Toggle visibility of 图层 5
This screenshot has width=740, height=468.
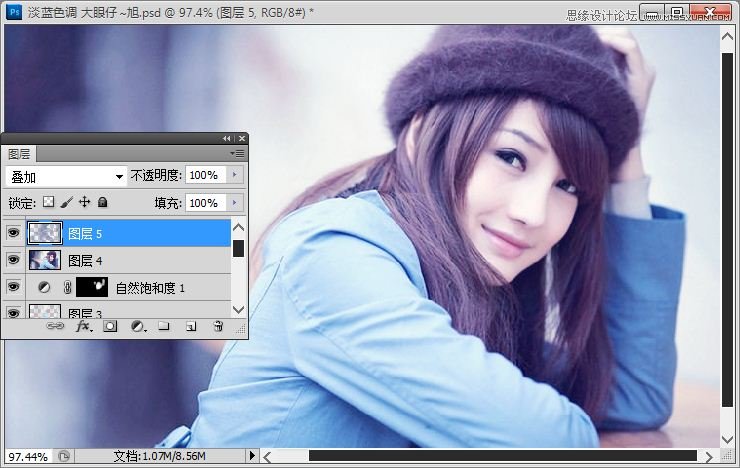[x=13, y=233]
